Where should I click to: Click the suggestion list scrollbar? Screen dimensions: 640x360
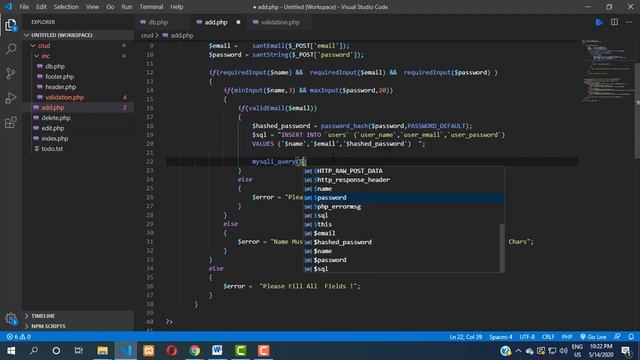click(502, 248)
